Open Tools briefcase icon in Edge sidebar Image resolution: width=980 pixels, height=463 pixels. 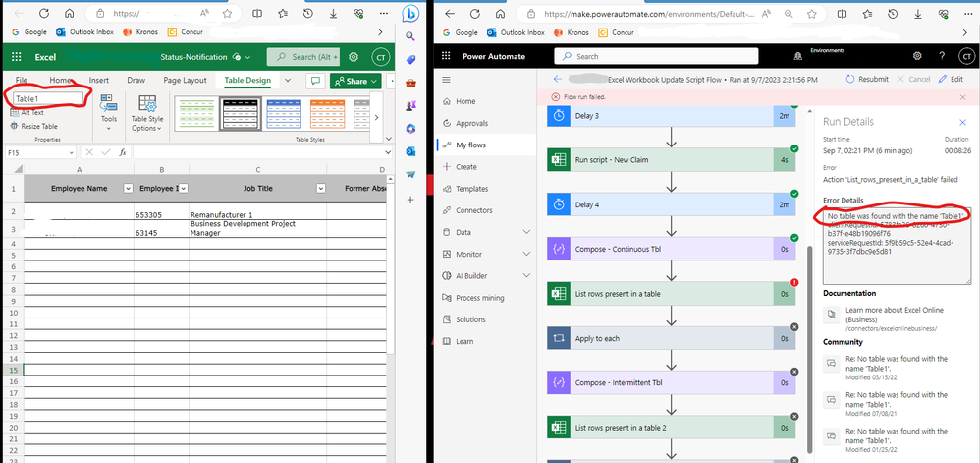point(410,83)
